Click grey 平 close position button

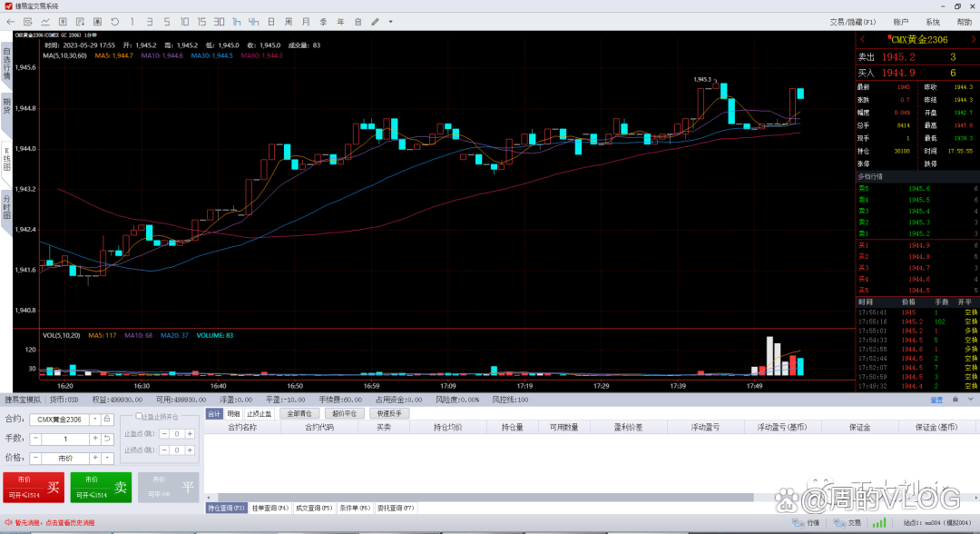pyautogui.click(x=168, y=487)
